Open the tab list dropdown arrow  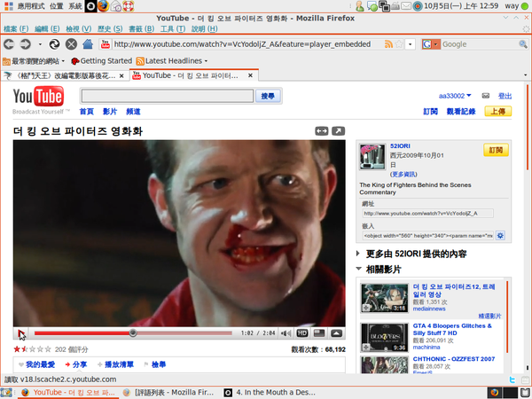point(526,75)
